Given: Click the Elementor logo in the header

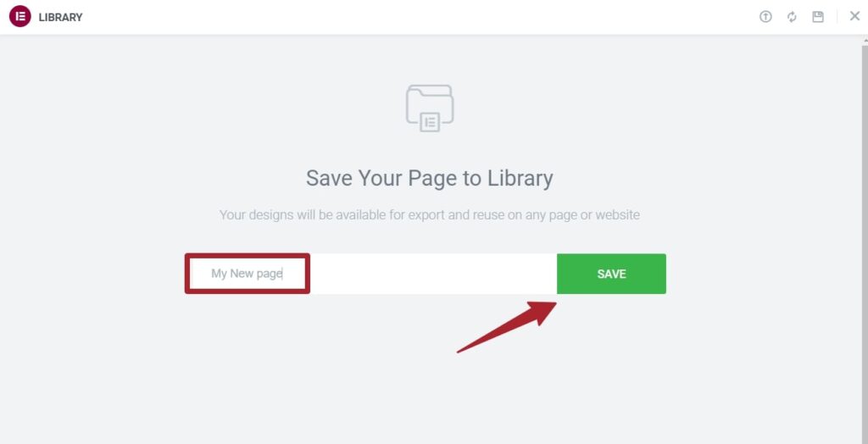Looking at the screenshot, I should click(x=20, y=17).
